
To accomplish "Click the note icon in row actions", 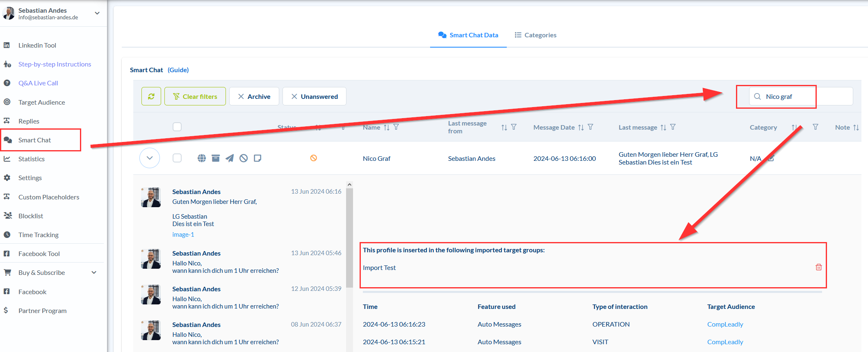I will coord(257,158).
